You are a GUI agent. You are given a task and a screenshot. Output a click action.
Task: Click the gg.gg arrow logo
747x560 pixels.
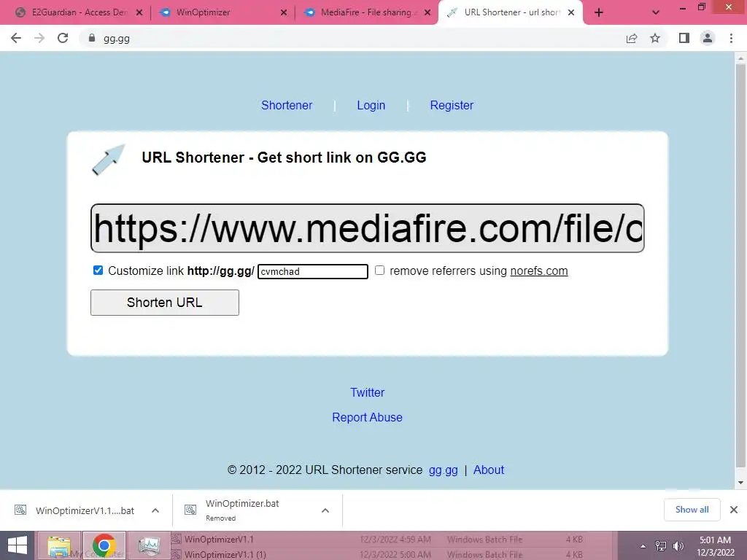pos(108,160)
